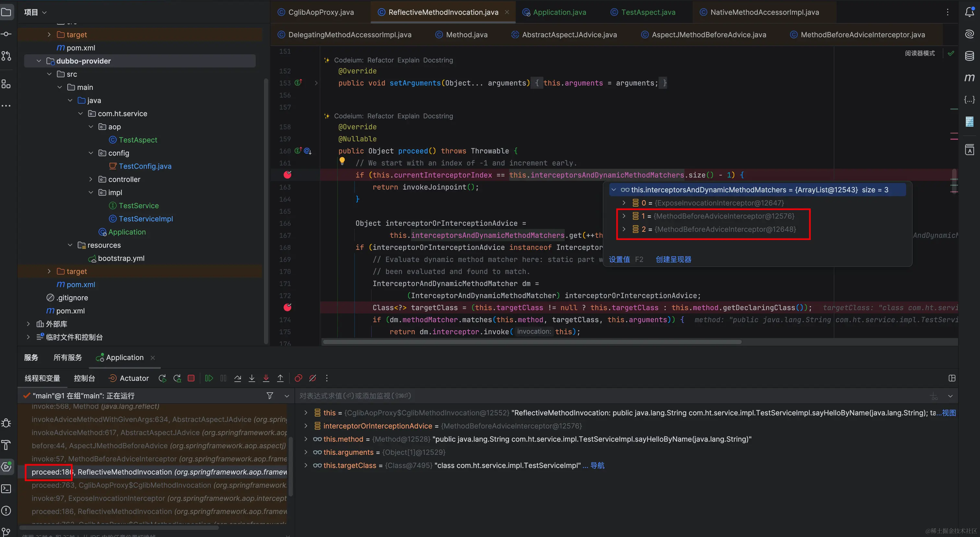This screenshot has height=537, width=980.
Task: Toggle the breakpoint on line 162
Action: point(287,175)
